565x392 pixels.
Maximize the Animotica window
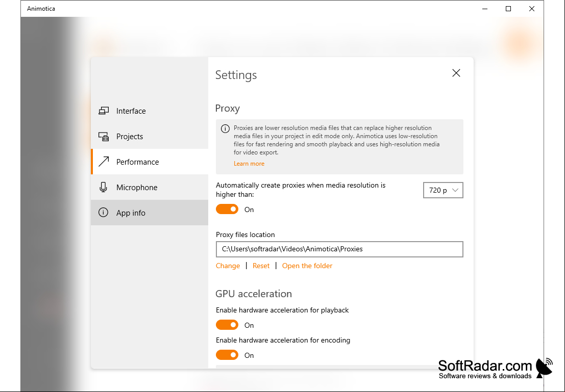[508, 9]
